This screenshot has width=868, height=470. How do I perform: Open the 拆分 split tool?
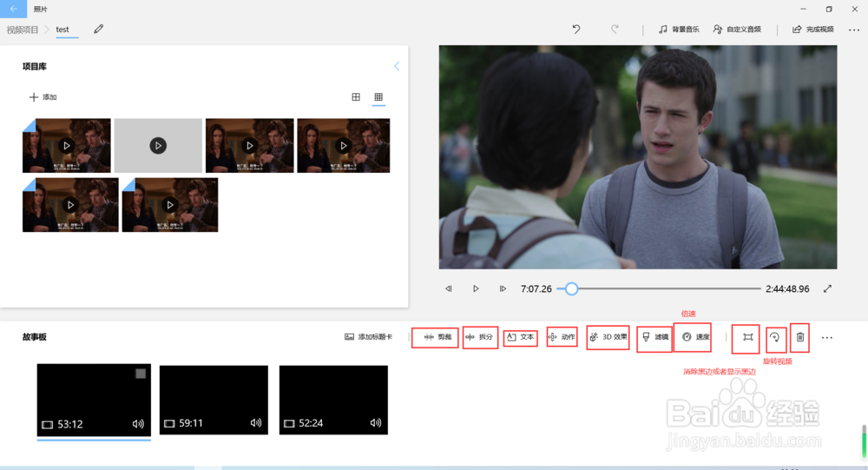tap(480, 337)
